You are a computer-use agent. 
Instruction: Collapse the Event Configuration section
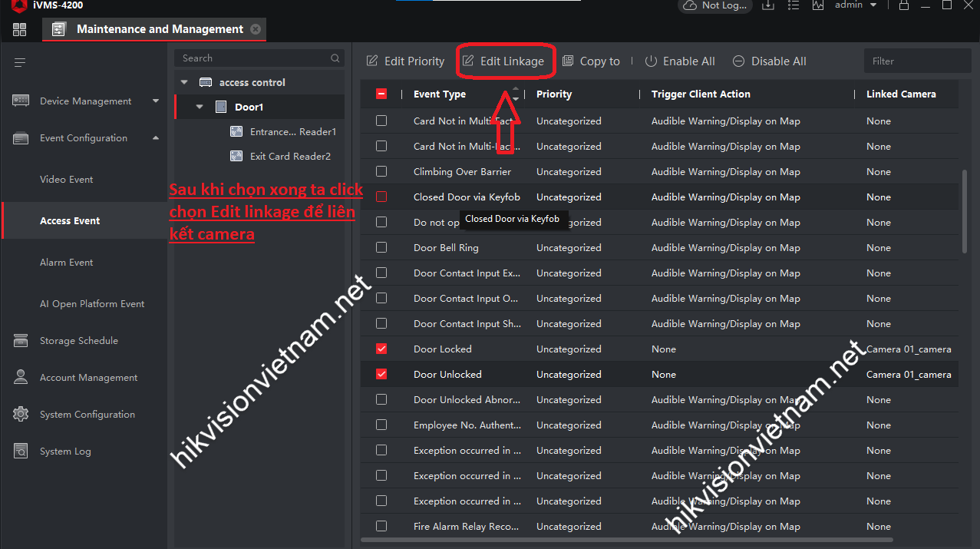tap(156, 138)
